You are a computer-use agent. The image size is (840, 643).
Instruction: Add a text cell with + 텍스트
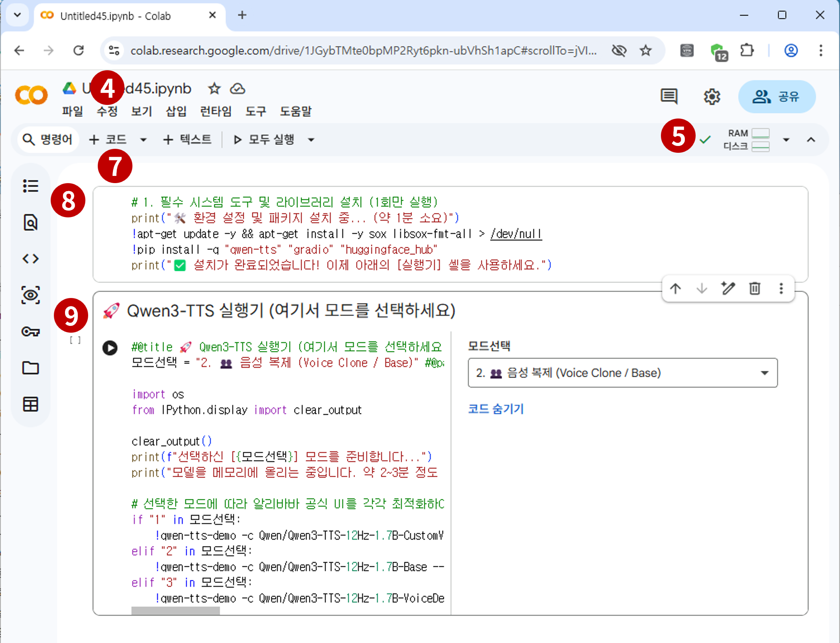point(187,139)
